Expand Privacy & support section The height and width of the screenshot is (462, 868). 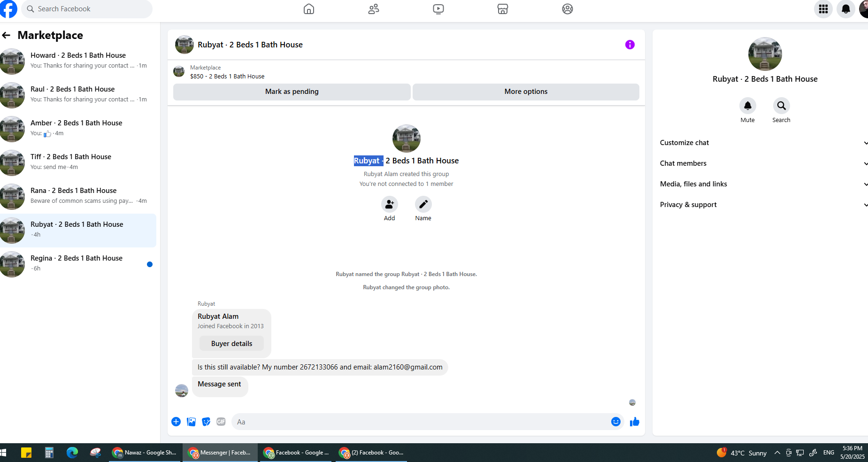pos(763,205)
